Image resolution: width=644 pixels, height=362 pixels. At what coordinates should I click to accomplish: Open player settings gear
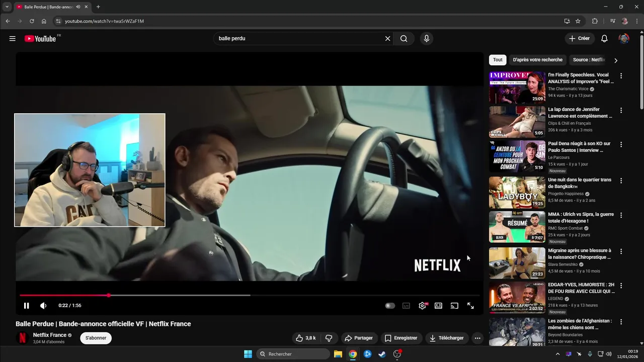(422, 306)
